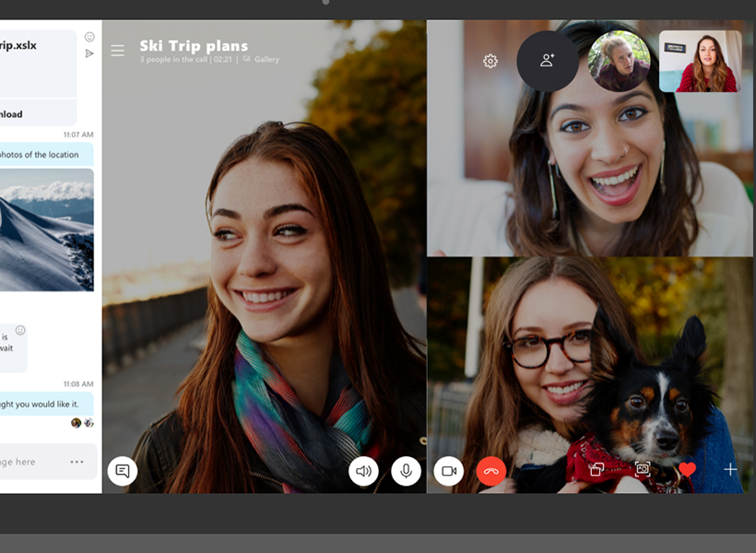This screenshot has height=553, width=756.
Task: Turn the video camera off
Action: (x=449, y=471)
